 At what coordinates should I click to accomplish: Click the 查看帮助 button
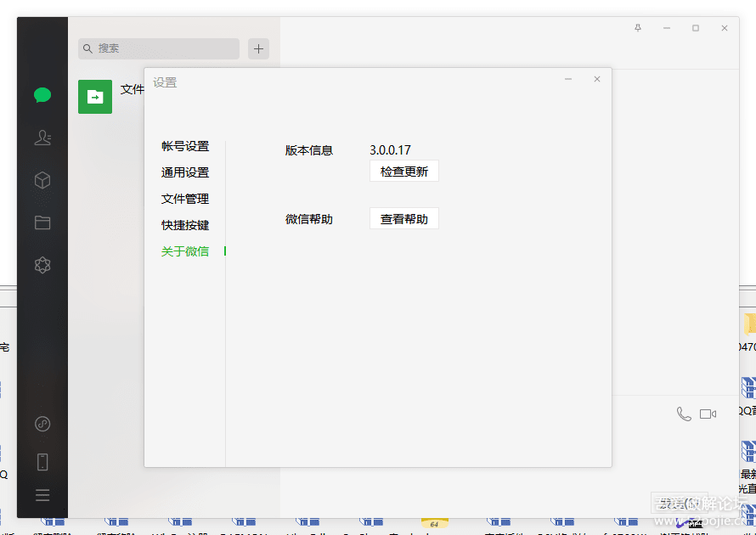[x=404, y=219]
